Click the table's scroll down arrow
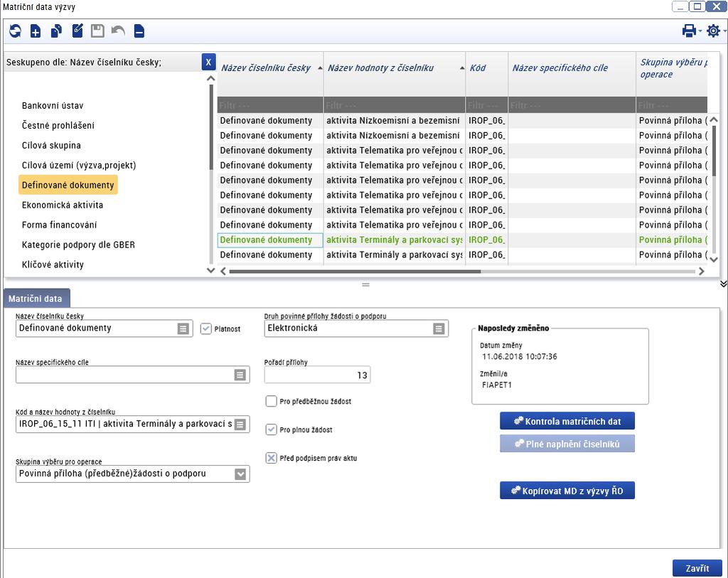The height and width of the screenshot is (578, 728). point(714,259)
